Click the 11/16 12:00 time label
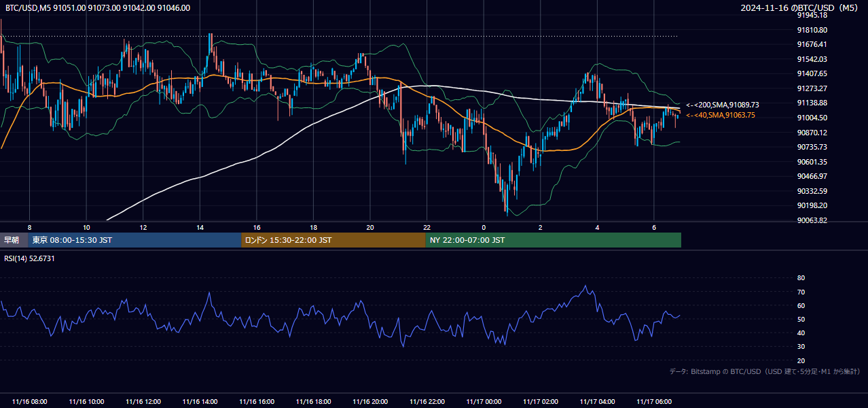The height and width of the screenshot is (408, 868). pos(143,402)
